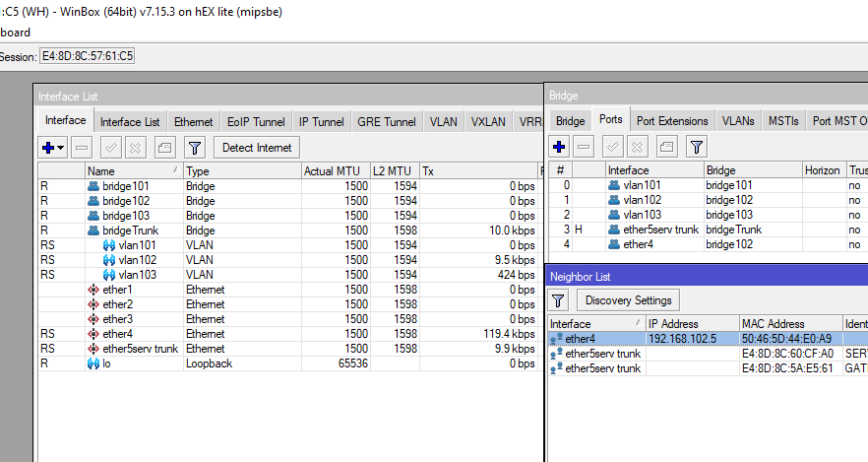Select the vlan103 VLAN icon in Interface List
The image size is (868, 462).
click(109, 275)
